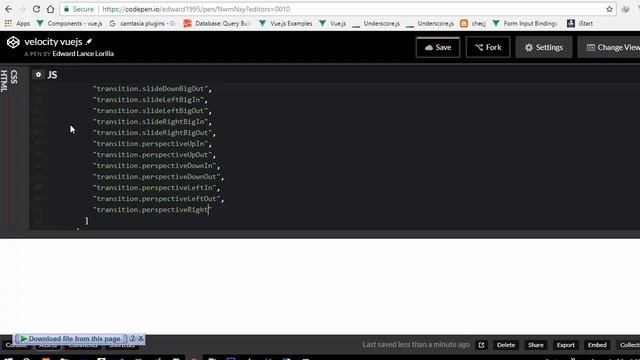Open pen in new window icon

481,345
